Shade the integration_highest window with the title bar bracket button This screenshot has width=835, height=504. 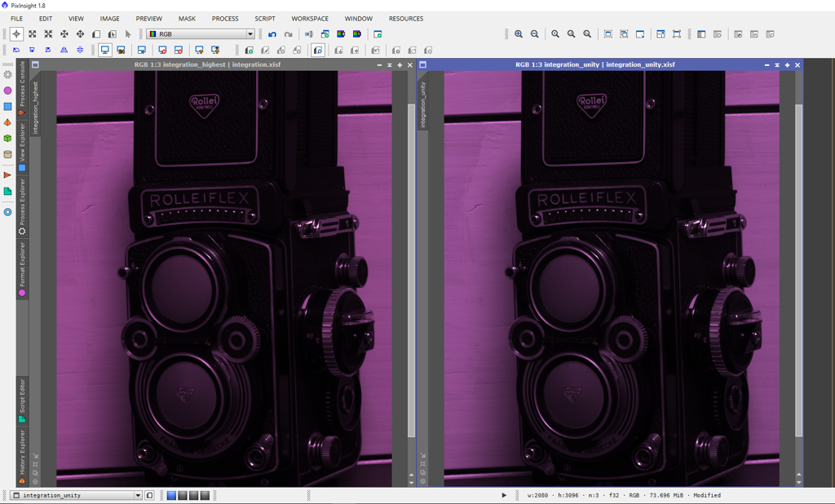(x=390, y=65)
